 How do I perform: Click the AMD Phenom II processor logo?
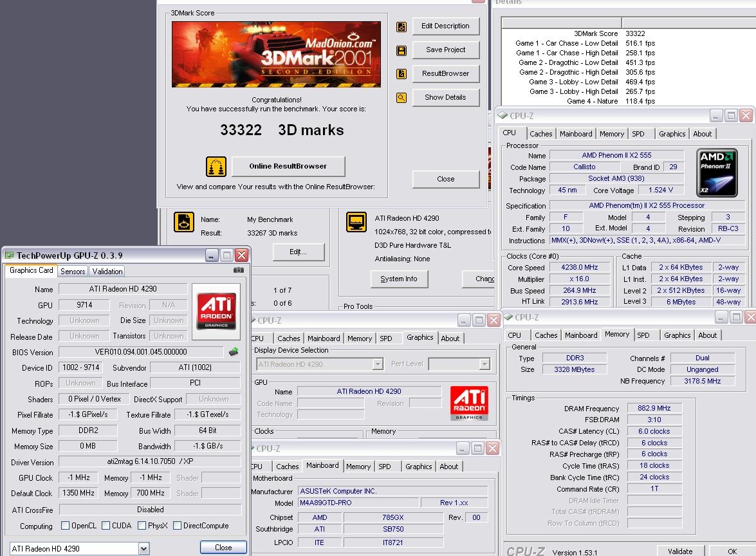(x=717, y=172)
